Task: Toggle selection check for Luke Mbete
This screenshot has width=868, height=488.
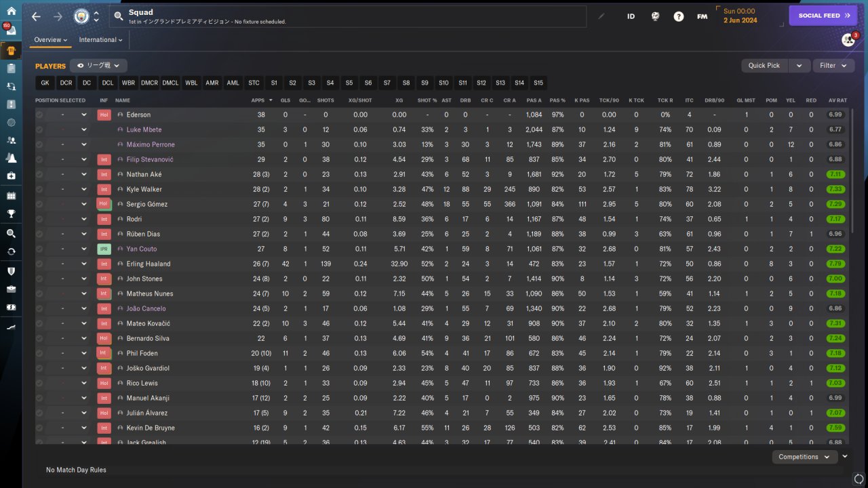Action: pyautogui.click(x=39, y=129)
